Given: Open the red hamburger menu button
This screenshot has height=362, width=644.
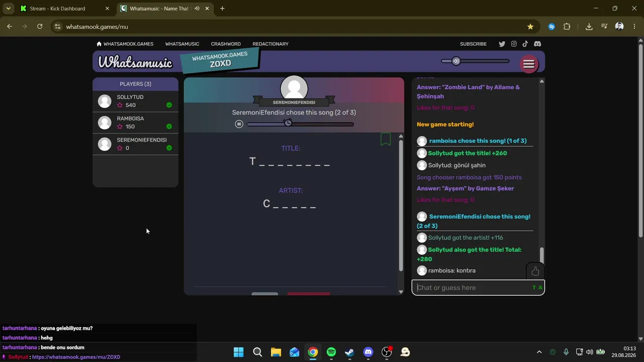Looking at the screenshot, I should click(x=529, y=64).
